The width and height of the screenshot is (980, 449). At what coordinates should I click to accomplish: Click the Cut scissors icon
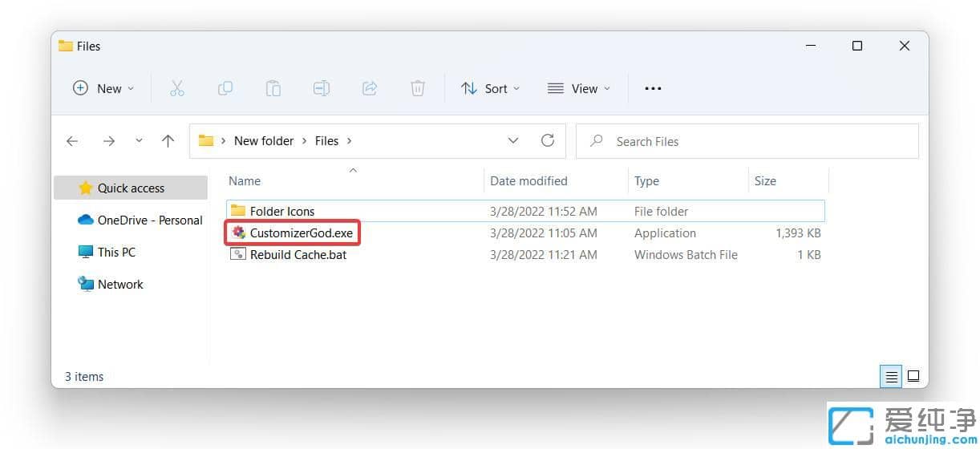point(177,88)
